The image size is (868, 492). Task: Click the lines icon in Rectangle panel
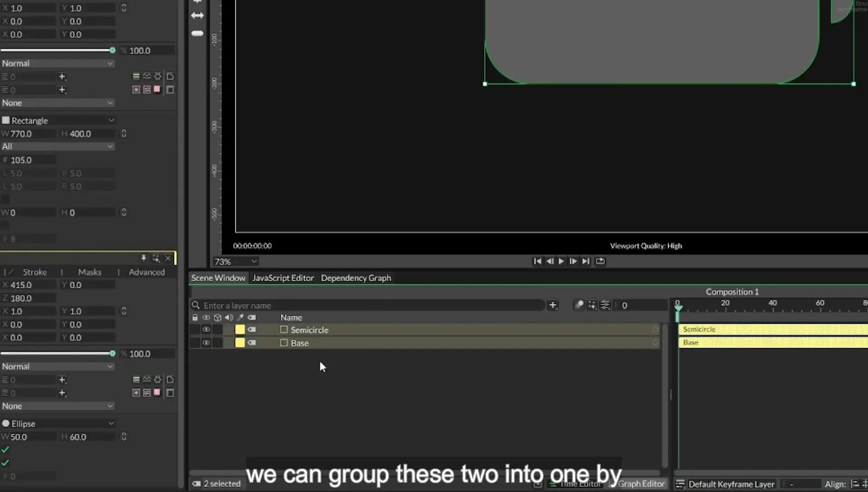[136, 76]
